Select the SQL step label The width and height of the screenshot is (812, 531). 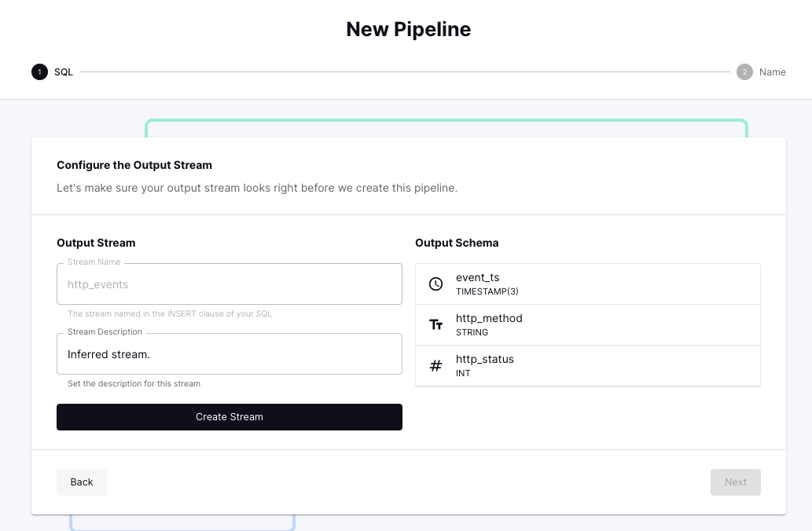(64, 72)
